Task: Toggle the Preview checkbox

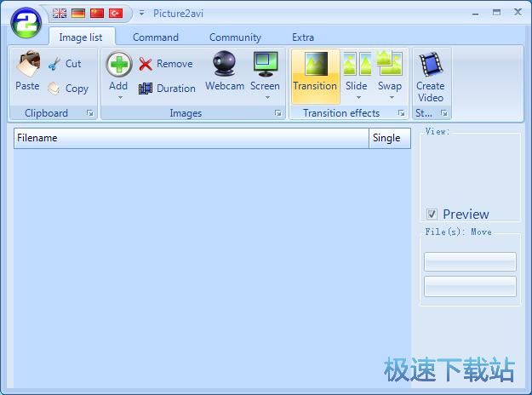Action: (x=432, y=215)
